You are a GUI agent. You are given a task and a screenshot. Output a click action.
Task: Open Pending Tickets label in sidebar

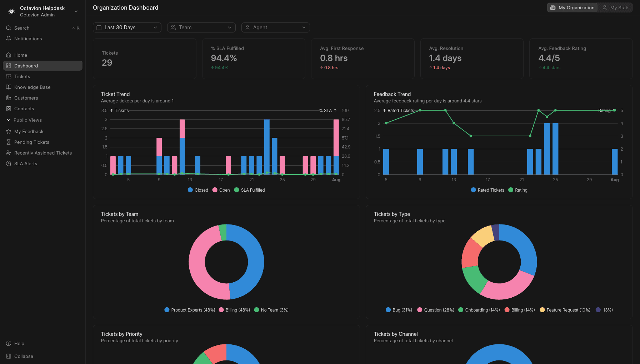point(32,142)
